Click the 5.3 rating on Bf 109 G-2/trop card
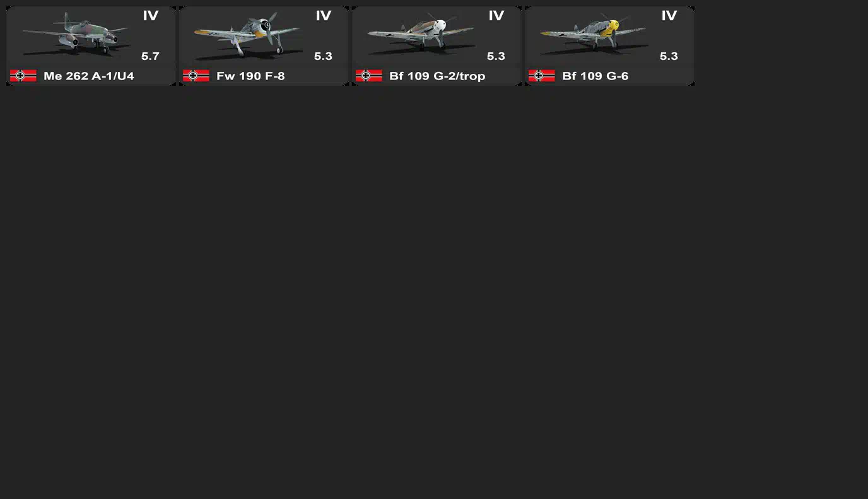 click(x=496, y=56)
